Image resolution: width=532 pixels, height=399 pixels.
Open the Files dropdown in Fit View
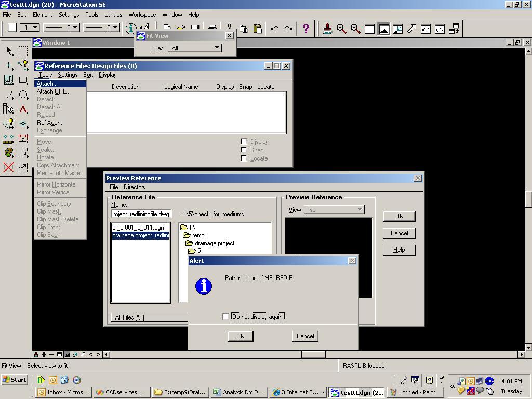[x=195, y=48]
